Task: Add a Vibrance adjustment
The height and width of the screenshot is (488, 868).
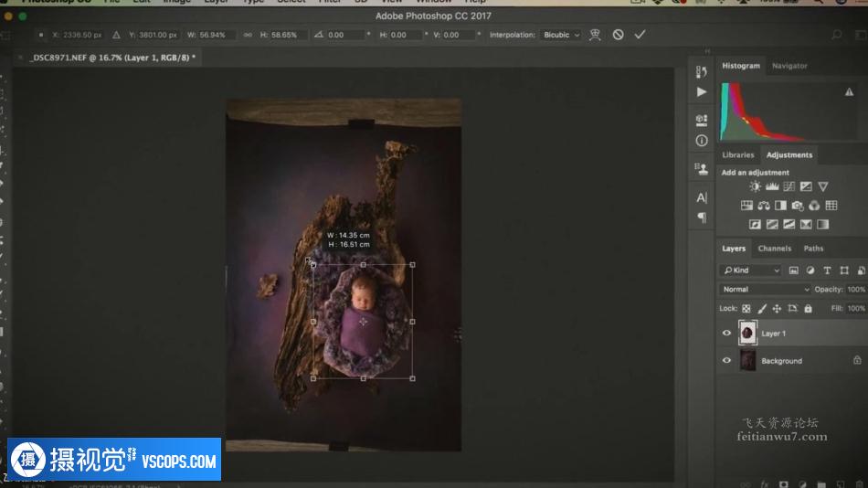Action: point(823,186)
